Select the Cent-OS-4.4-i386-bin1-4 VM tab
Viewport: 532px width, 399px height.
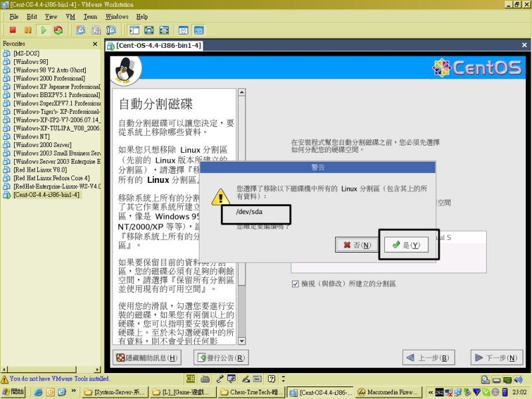pyautogui.click(x=155, y=45)
